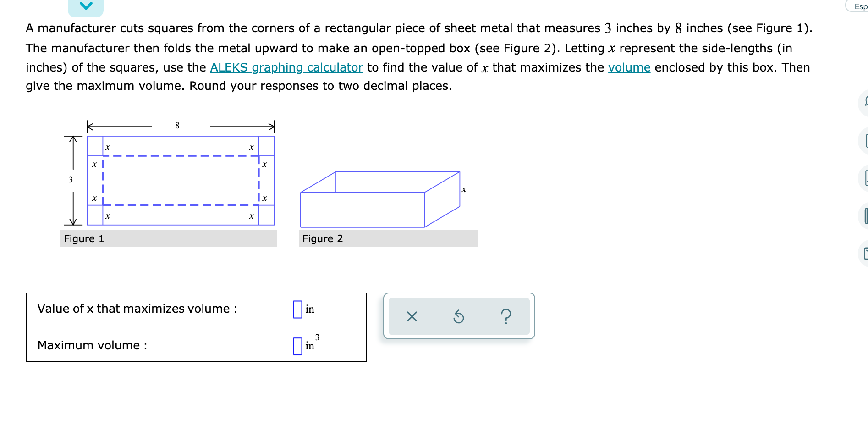Collapse the question using teal chevron
This screenshot has height=442, width=868.
coord(86,6)
